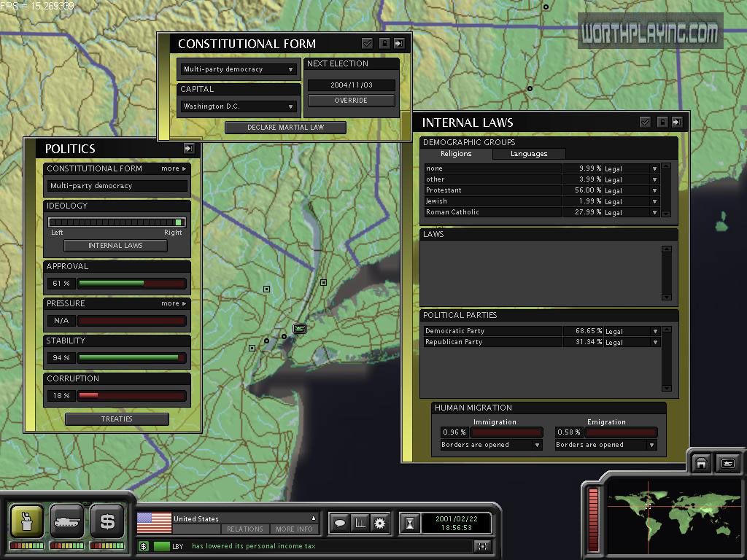Select the Religions tab
The image size is (747, 560).
click(456, 154)
